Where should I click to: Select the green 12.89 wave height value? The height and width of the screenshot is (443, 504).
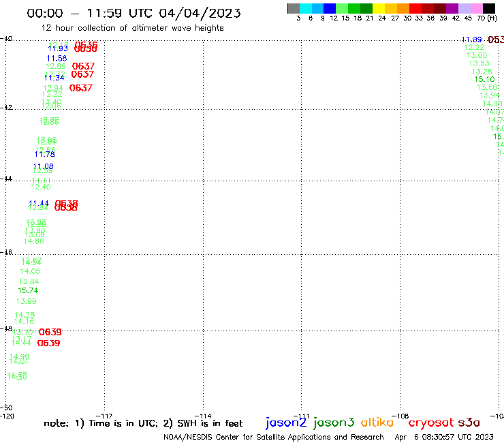click(x=56, y=67)
